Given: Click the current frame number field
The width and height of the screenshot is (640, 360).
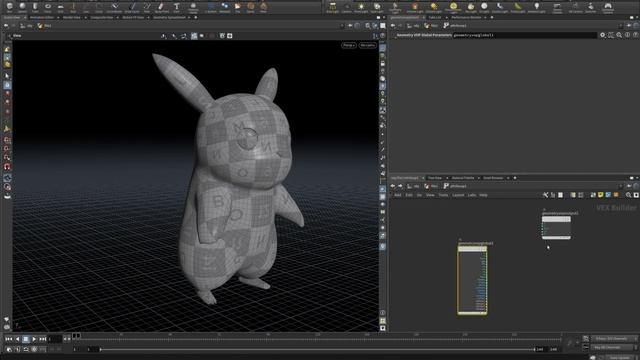Looking at the screenshot, I should pos(54,339).
